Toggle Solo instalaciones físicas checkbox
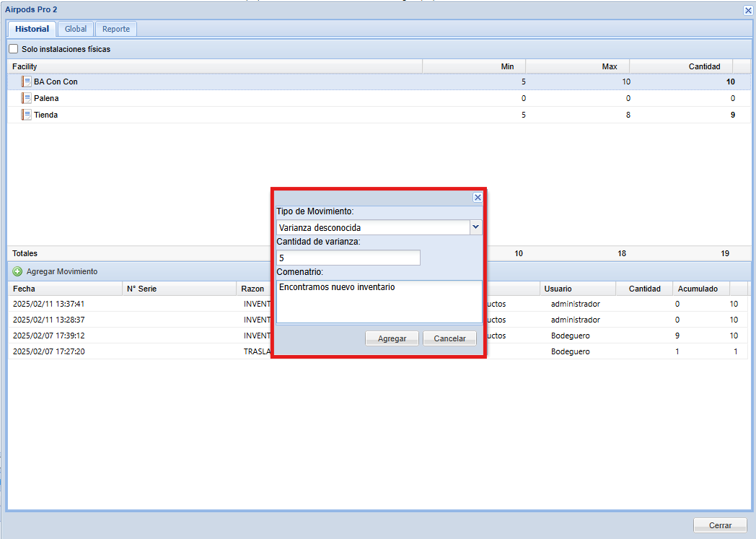 tap(14, 48)
